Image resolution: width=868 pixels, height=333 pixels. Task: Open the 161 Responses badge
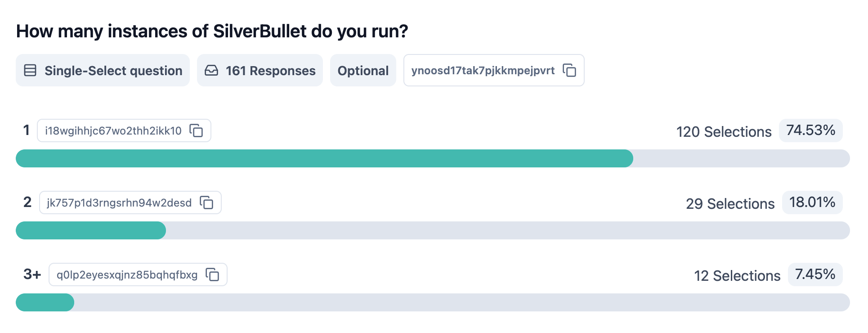(260, 70)
